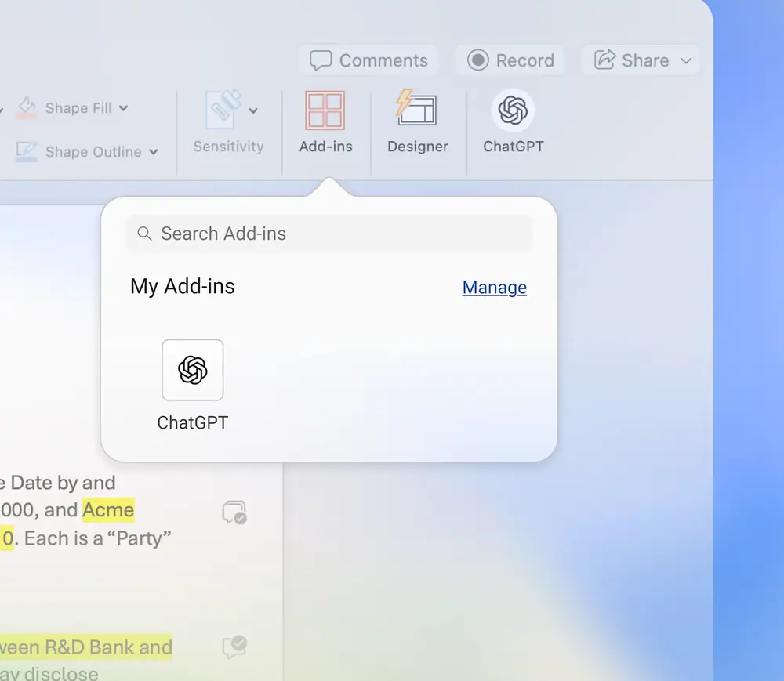Screen dimensions: 784x681
Task: Open the comment icon beside R&D Bank
Action: pyautogui.click(x=234, y=647)
